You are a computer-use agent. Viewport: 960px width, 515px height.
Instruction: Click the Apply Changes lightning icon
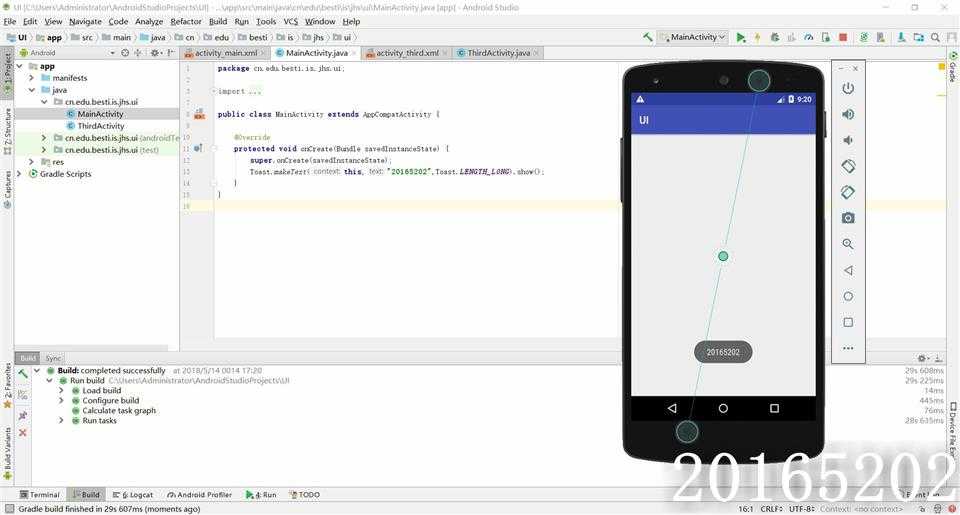[x=757, y=37]
